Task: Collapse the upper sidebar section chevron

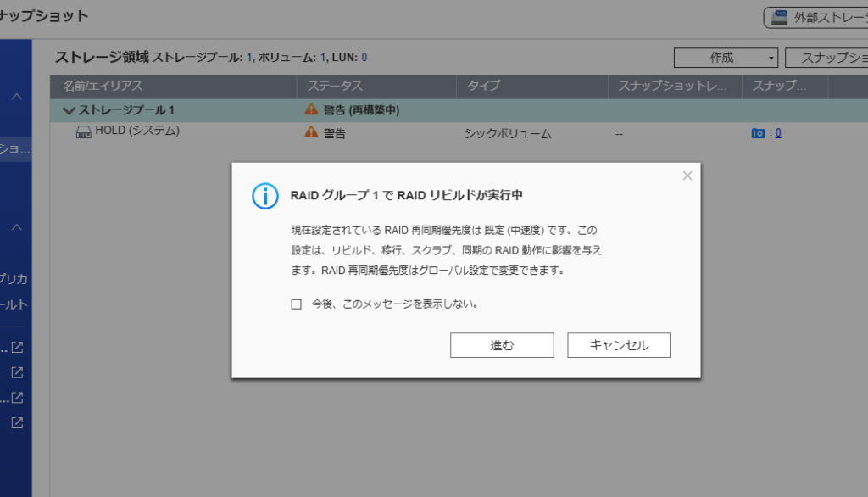Action: tap(16, 97)
